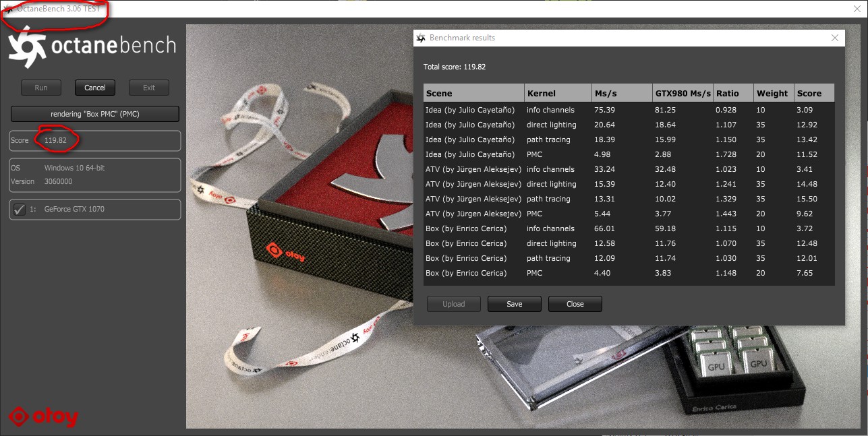Sort by the Kernel column header

click(x=558, y=93)
